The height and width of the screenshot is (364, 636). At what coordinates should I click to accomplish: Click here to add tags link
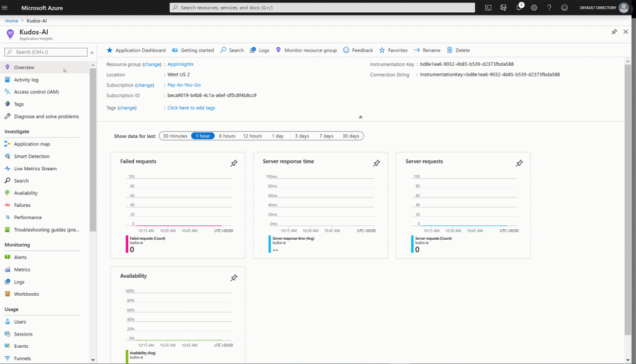191,108
